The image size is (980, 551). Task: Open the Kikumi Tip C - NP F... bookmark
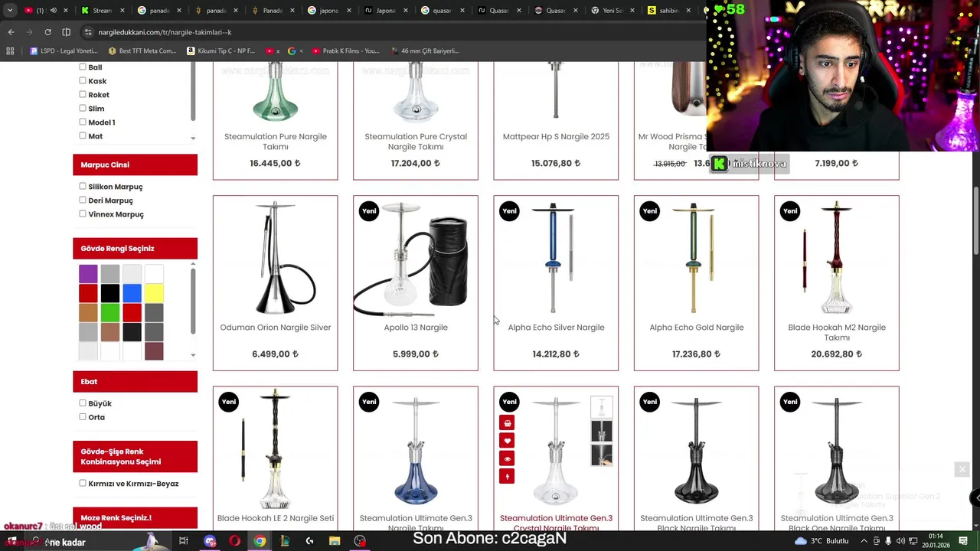pos(221,51)
